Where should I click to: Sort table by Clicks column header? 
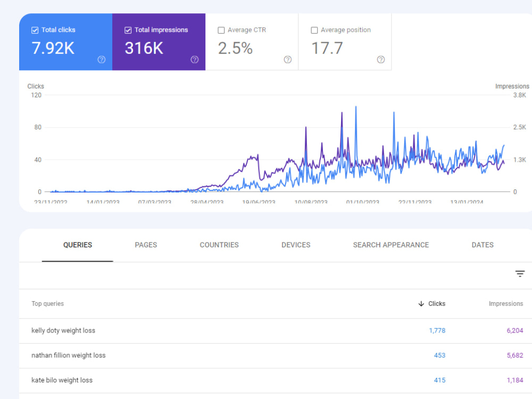click(437, 304)
